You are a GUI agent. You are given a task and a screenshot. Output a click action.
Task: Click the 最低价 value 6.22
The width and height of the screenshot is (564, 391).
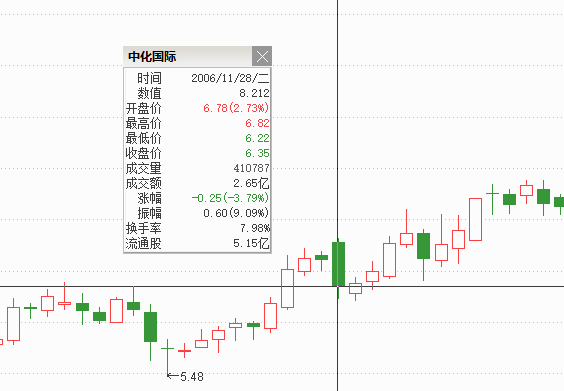[257, 138]
